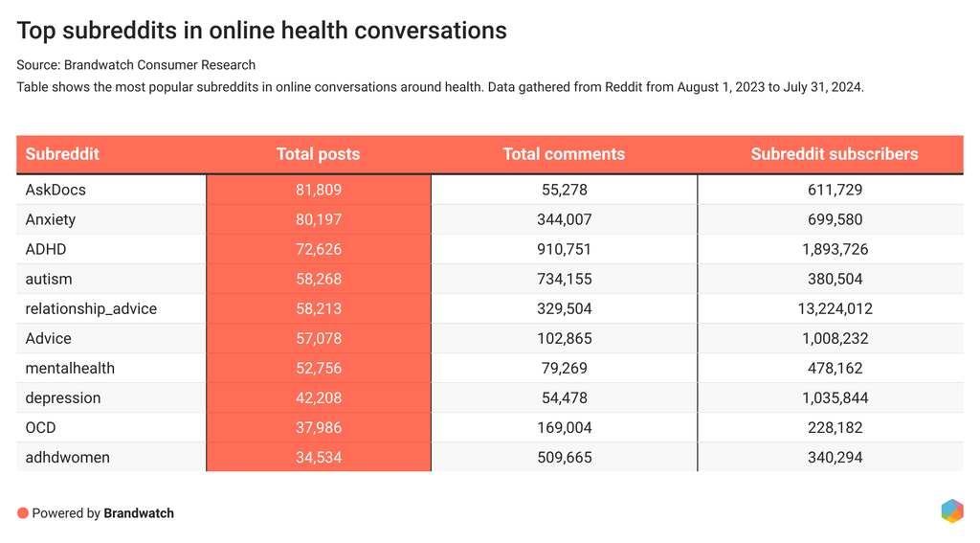Image resolution: width=980 pixels, height=543 pixels.
Task: Click the ADHD total comments value 910,751
Action: point(564,249)
